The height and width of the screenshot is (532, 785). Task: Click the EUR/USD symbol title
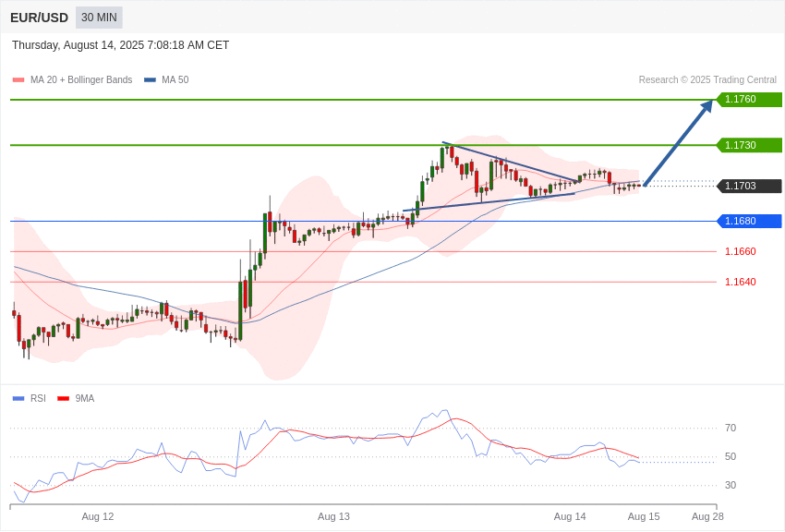[x=39, y=18]
